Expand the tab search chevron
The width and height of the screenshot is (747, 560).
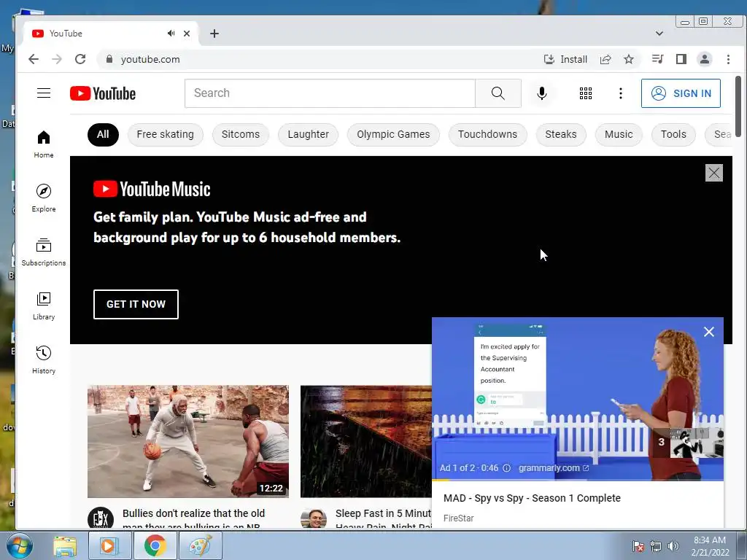659,34
